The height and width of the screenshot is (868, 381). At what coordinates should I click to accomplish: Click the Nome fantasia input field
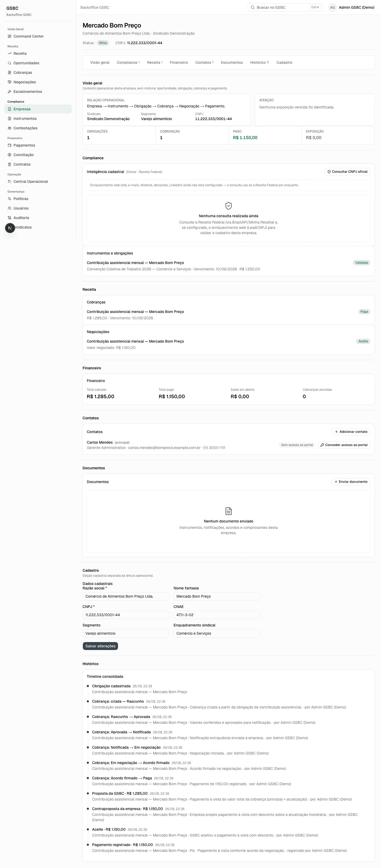pyautogui.click(x=217, y=596)
